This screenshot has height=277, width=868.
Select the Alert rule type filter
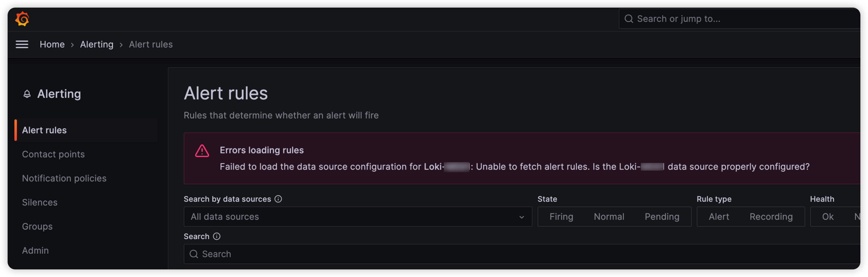click(x=719, y=216)
